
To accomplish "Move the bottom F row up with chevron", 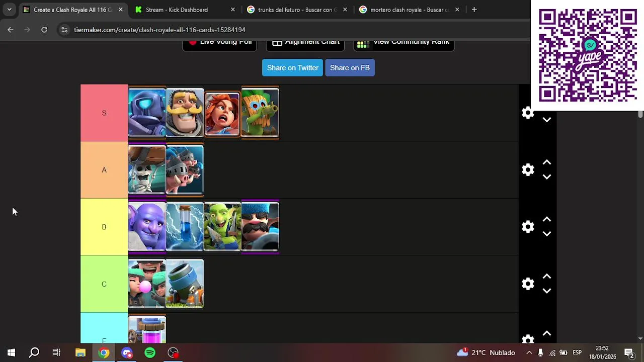I will tap(547, 333).
